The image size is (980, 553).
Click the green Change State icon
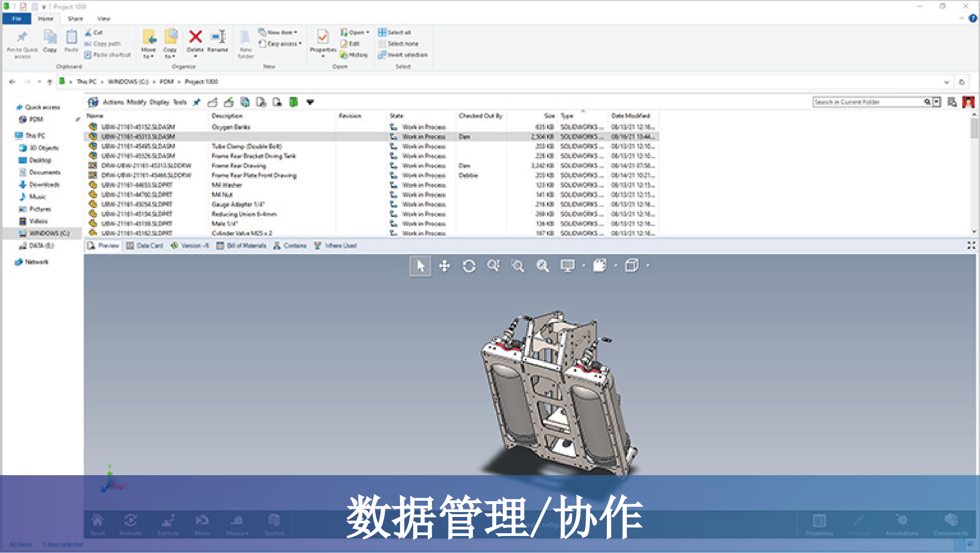point(294,102)
